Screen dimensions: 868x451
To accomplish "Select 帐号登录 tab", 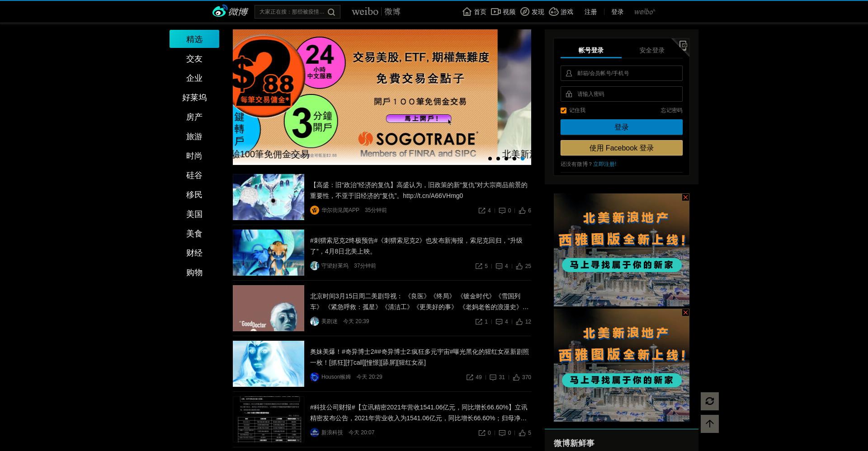I will click(591, 50).
